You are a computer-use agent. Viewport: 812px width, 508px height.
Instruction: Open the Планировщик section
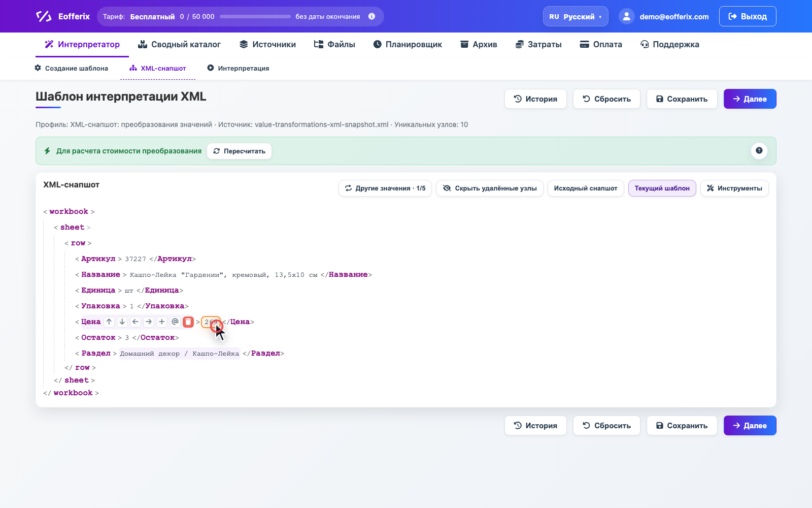point(408,44)
